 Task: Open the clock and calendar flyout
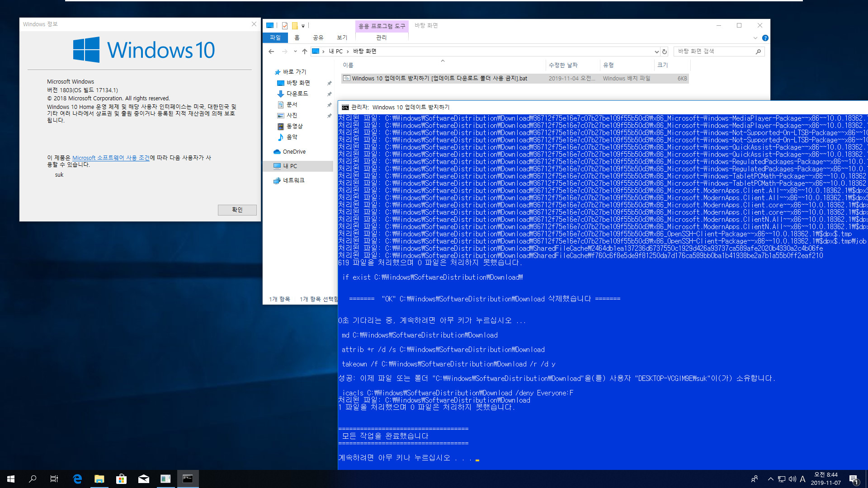point(826,479)
